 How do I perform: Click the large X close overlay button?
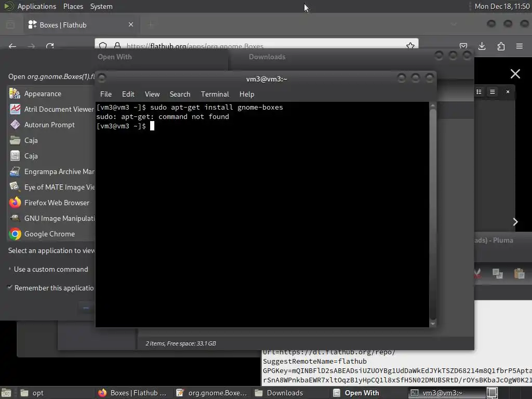point(515,74)
